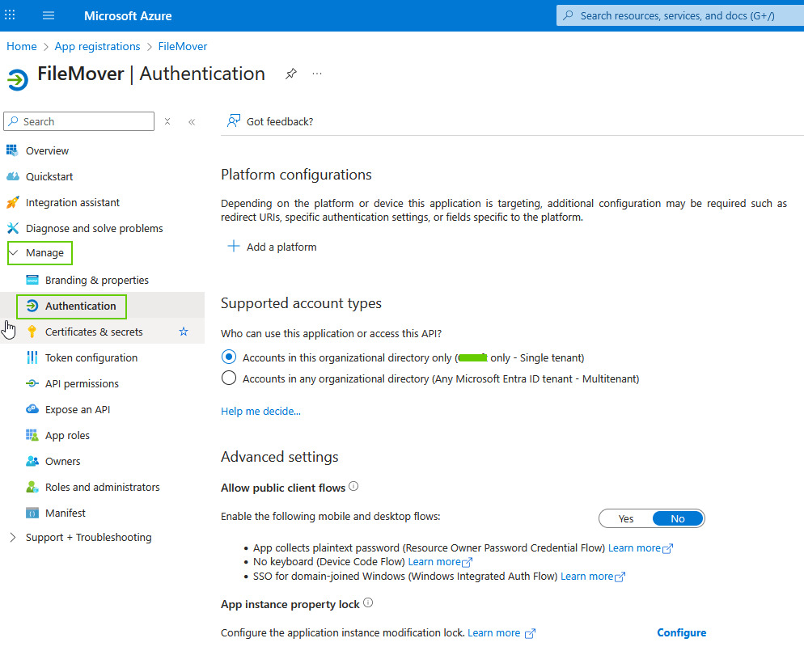804x672 pixels.
Task: Open the Expose an API section
Action: (79, 409)
